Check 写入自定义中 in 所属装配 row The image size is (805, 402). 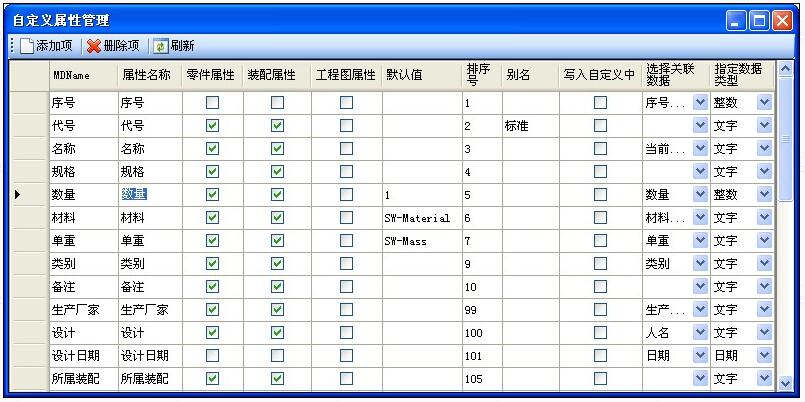click(600, 378)
